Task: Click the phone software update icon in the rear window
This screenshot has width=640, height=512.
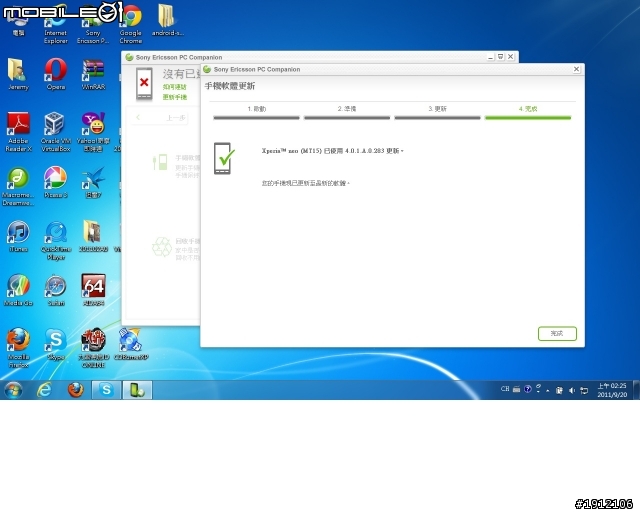Action: click(x=160, y=162)
